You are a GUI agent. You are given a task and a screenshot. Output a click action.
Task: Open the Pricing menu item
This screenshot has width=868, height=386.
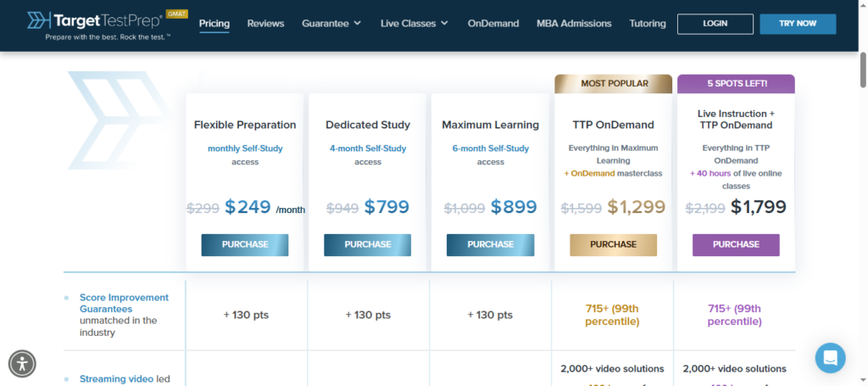click(x=214, y=24)
